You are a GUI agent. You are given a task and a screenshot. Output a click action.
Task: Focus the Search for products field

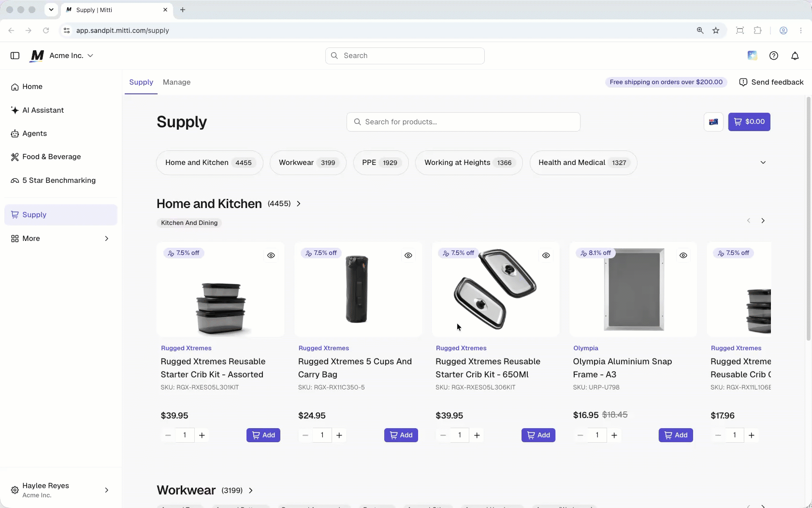point(464,122)
